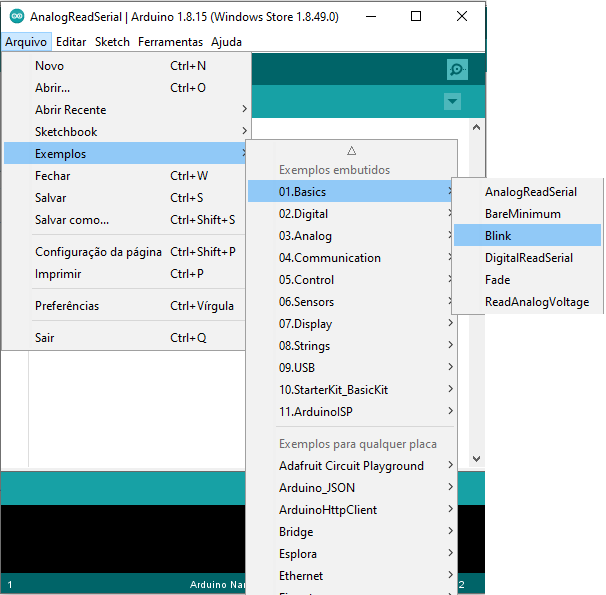Open the DigitalReadSerial example
The height and width of the screenshot is (595, 606).
click(528, 258)
